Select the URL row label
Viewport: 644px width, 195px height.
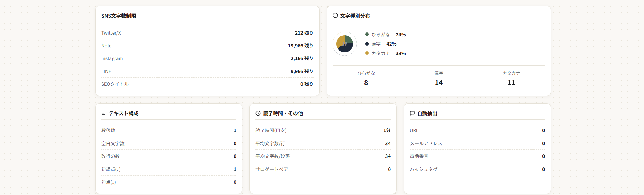pyautogui.click(x=414, y=130)
